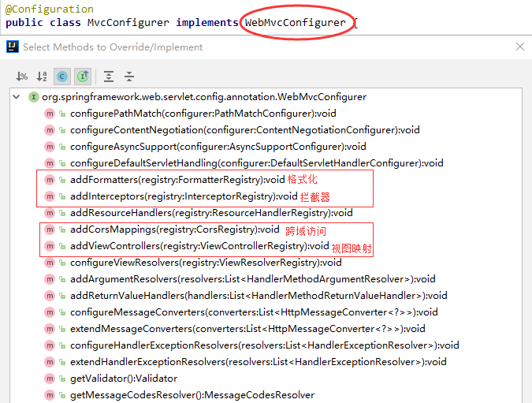Select configureAsyncSupport method

(218, 147)
